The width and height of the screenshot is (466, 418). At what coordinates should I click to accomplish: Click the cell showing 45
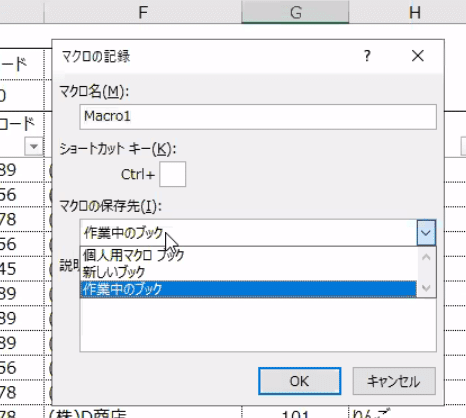coord(22,269)
